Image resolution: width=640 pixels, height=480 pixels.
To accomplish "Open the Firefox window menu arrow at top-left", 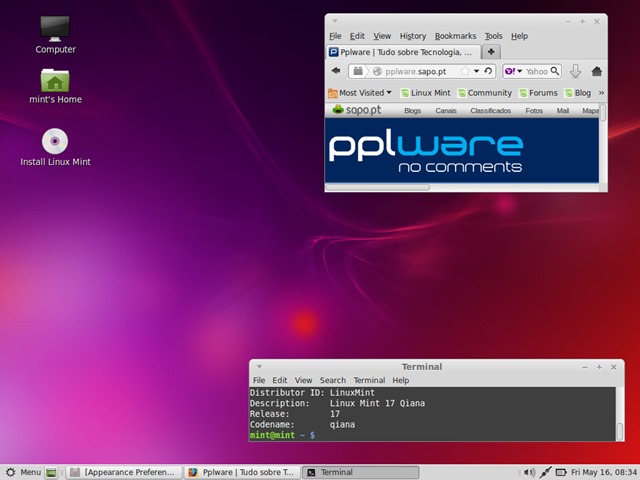I will [x=334, y=21].
